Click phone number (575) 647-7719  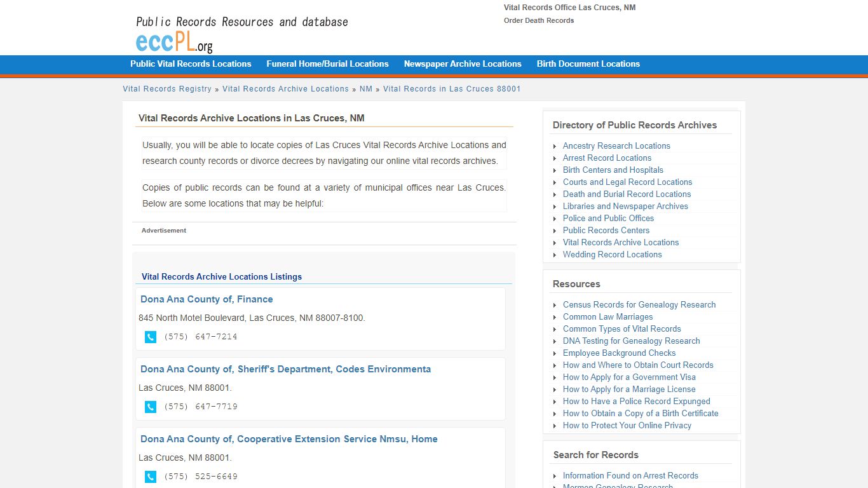[x=201, y=407]
